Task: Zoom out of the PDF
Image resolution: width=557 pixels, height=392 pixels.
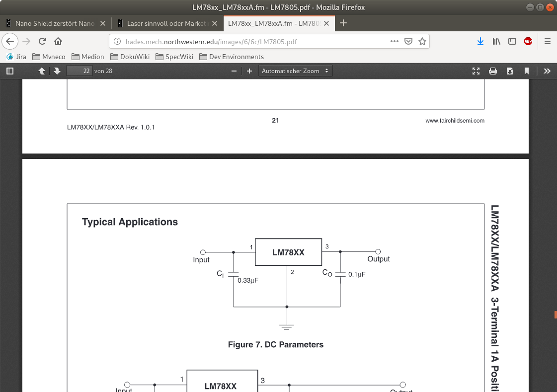Action: coord(234,71)
